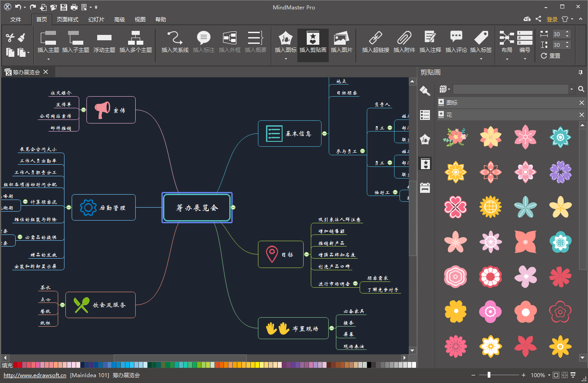The height and width of the screenshot is (383, 588).
Task: Expand the 插入主题 dropdown arrow
Action: pos(48,59)
